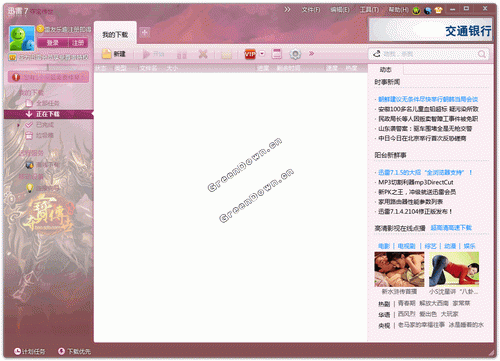Click the pause download toolbar icon
Image resolution: width=500 pixels, height=361 pixels.
[182, 54]
